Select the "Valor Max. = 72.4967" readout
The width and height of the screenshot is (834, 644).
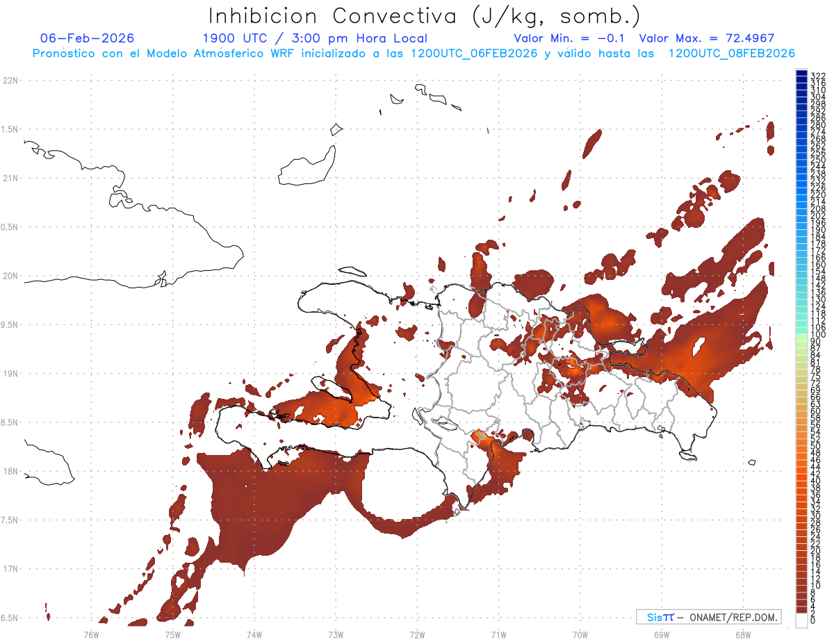coord(707,38)
